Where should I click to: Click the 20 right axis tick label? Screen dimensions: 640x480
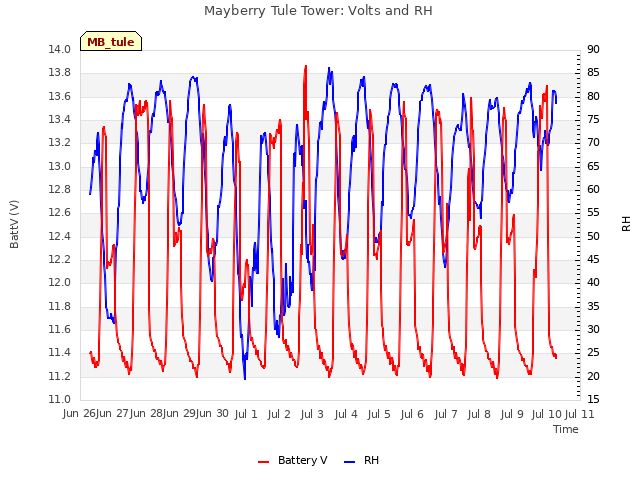pyautogui.click(x=593, y=377)
